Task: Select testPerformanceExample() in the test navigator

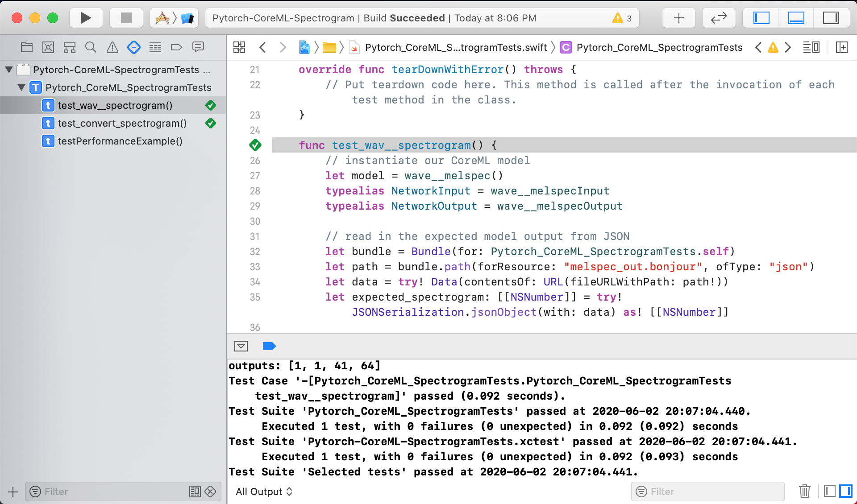Action: 113,141
